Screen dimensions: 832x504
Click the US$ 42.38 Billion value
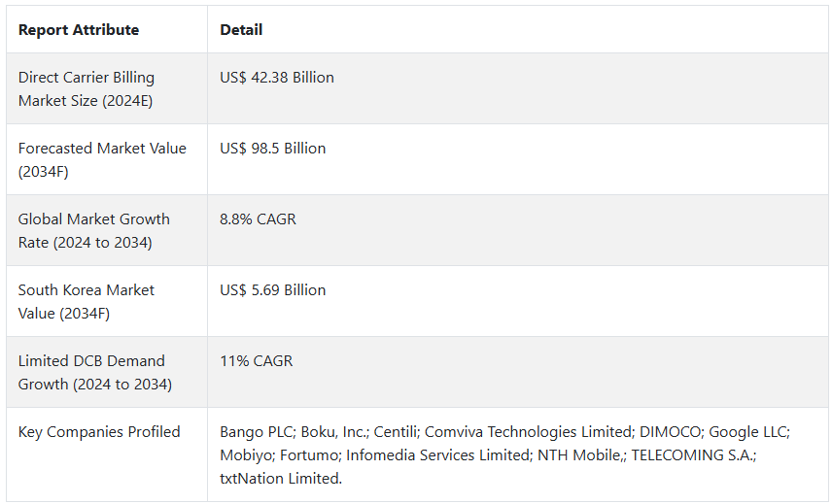coord(277,78)
